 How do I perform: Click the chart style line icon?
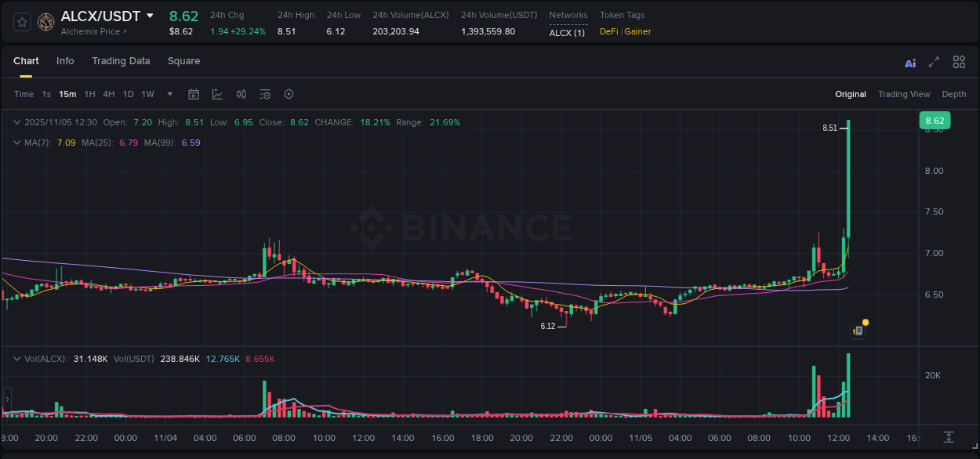click(x=216, y=94)
